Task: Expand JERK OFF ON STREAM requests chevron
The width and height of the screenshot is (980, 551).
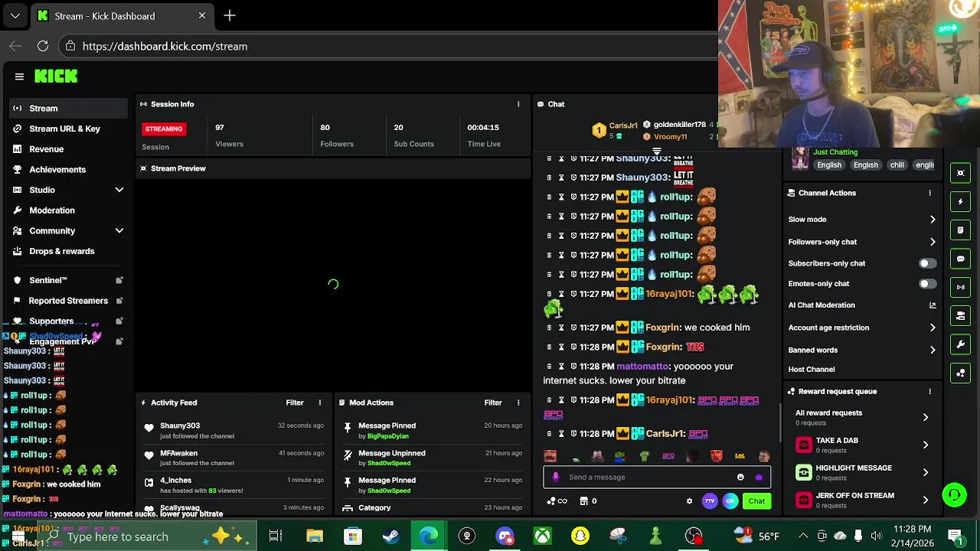Action: click(x=926, y=500)
